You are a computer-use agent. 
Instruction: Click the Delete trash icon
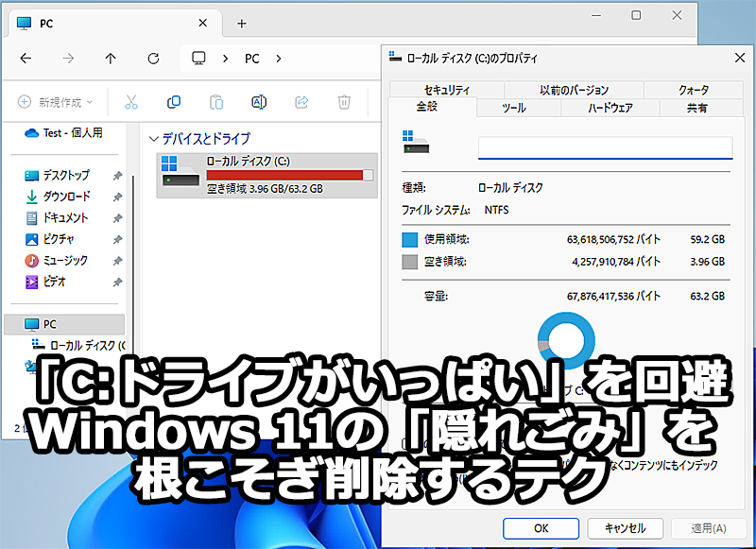(344, 102)
